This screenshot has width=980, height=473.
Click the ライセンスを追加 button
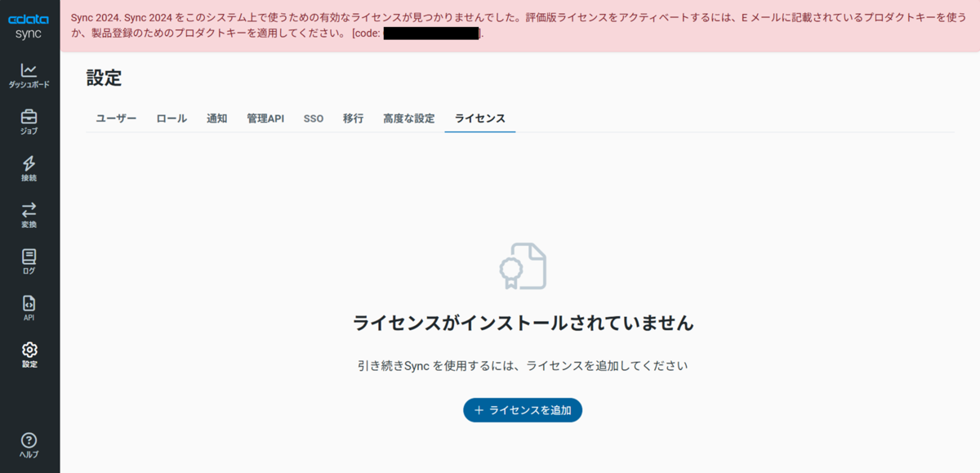pos(523,410)
